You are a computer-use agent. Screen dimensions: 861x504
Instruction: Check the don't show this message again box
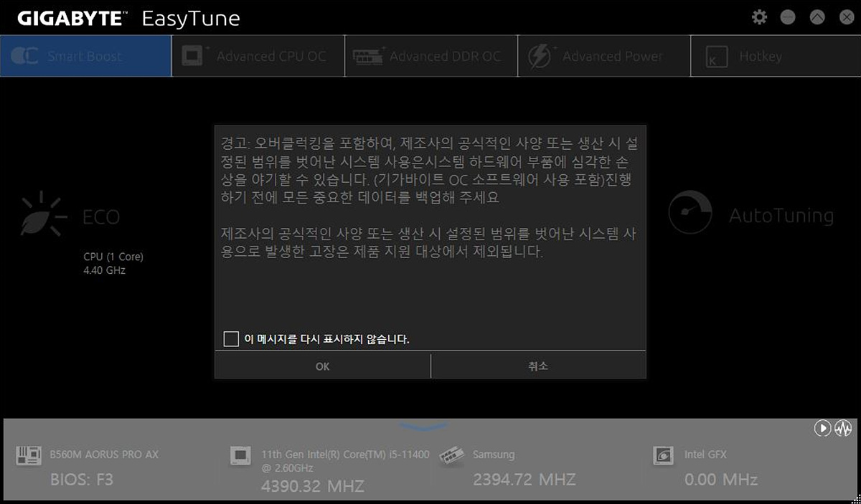pyautogui.click(x=231, y=338)
